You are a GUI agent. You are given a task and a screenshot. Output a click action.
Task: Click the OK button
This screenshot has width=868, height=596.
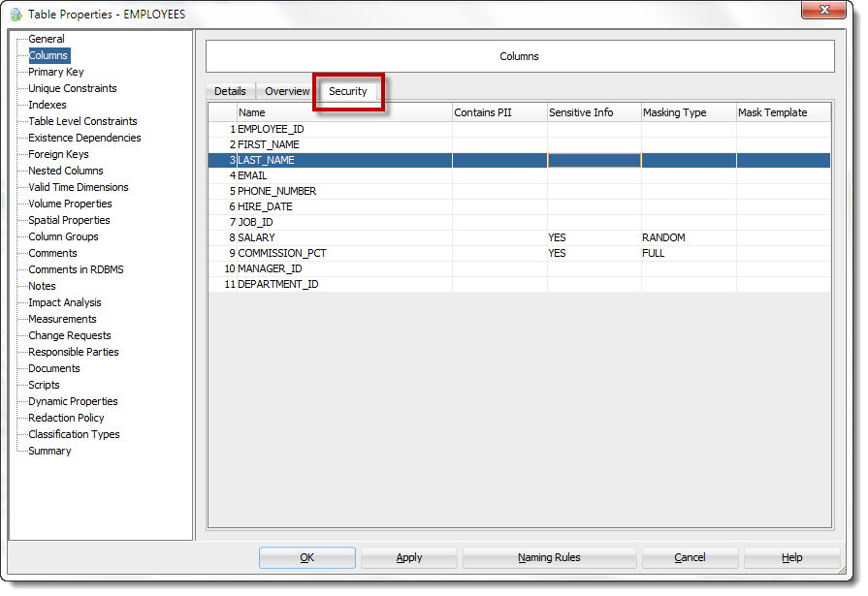click(307, 558)
